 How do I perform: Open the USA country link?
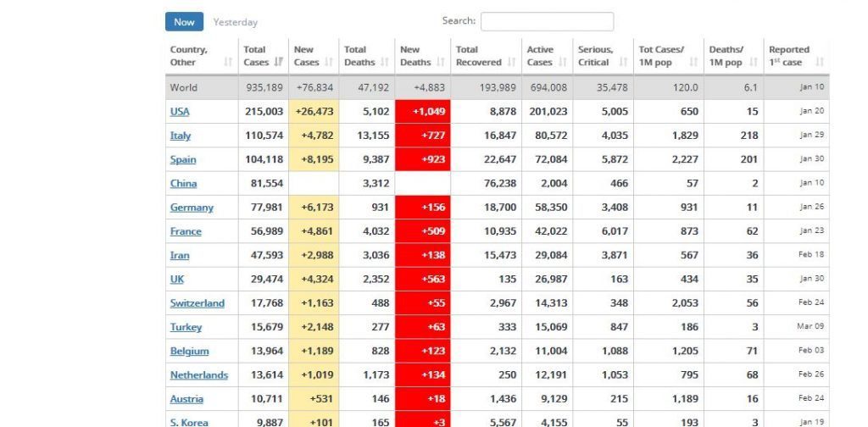pos(180,112)
